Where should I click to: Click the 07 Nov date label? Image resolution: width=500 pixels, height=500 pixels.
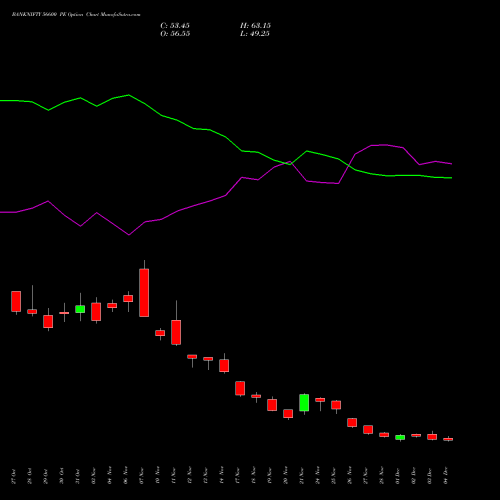tap(142, 476)
